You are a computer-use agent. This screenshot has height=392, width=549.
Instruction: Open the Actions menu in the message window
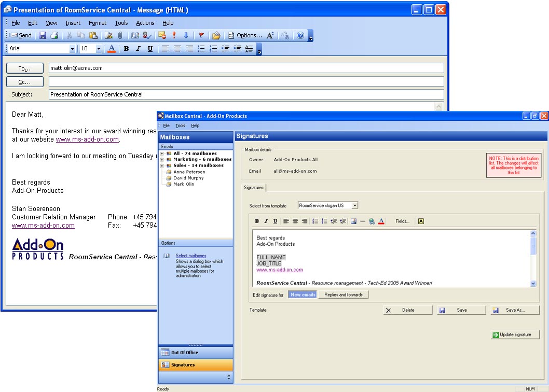click(145, 23)
